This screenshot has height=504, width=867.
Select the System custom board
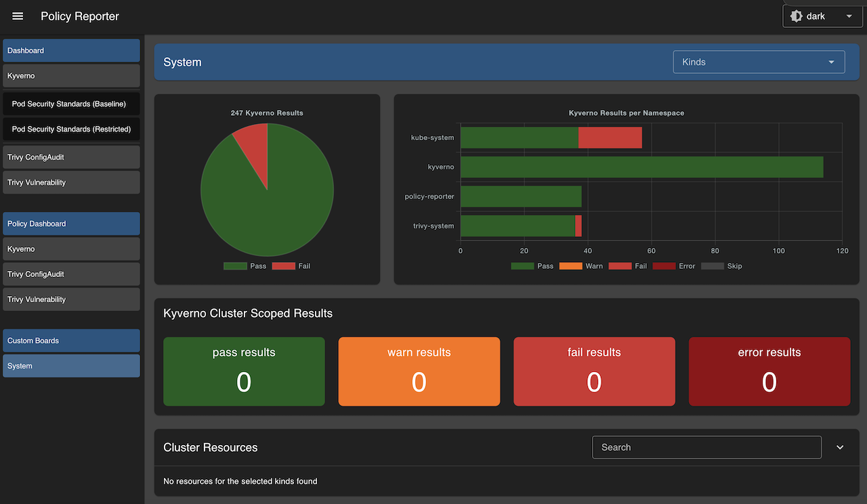click(71, 366)
